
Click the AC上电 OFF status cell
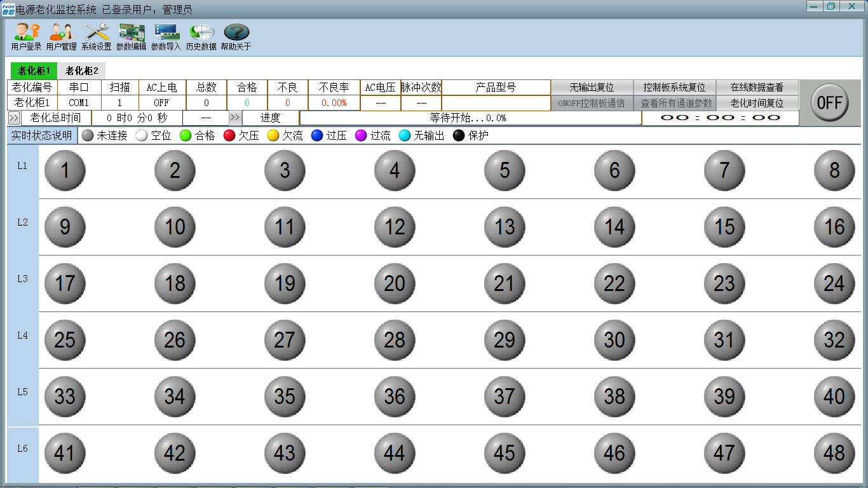[x=162, y=102]
